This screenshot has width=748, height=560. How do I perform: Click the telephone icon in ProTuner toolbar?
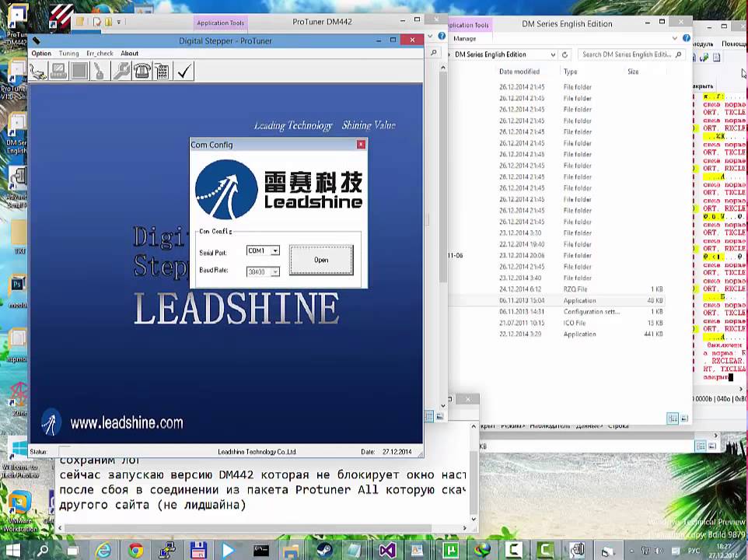(x=142, y=71)
